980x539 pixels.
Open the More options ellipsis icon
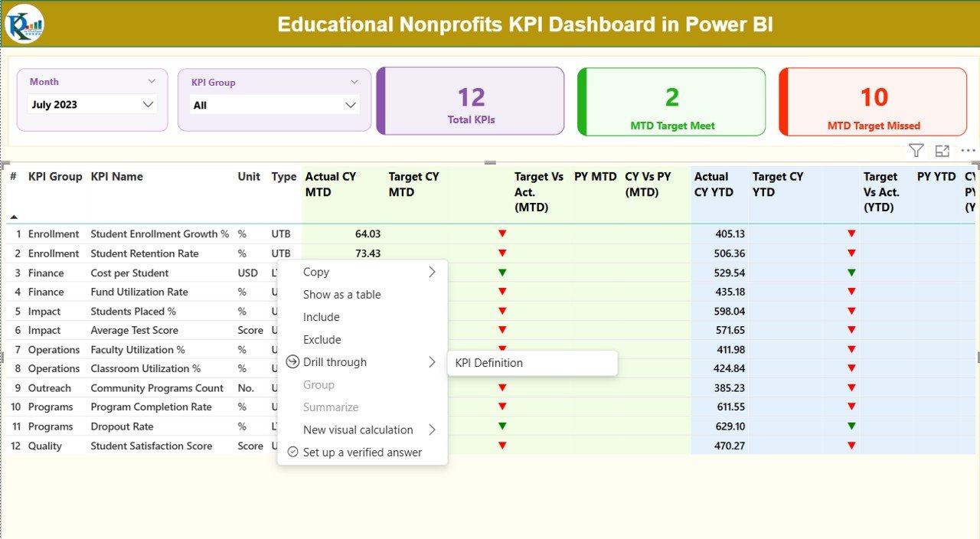(x=968, y=151)
